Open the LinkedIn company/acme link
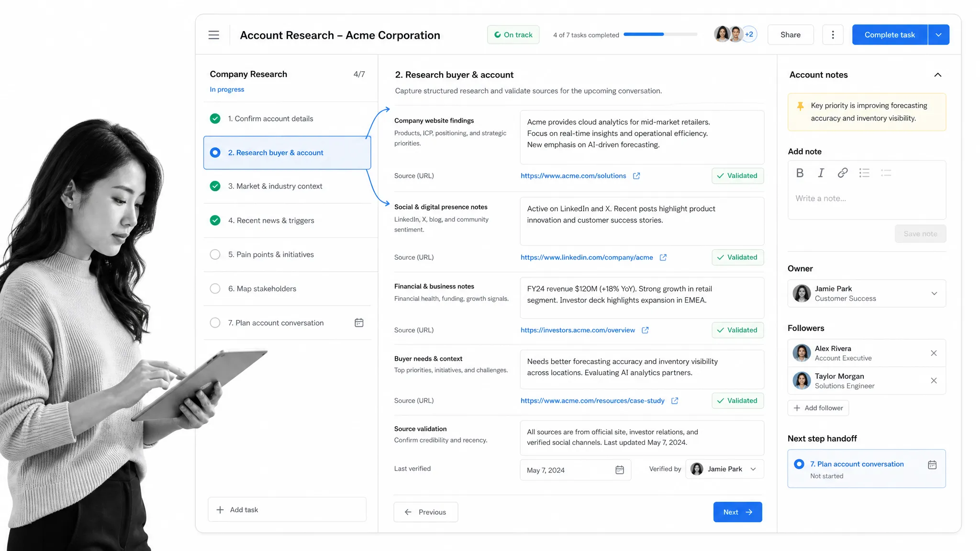 (x=587, y=257)
